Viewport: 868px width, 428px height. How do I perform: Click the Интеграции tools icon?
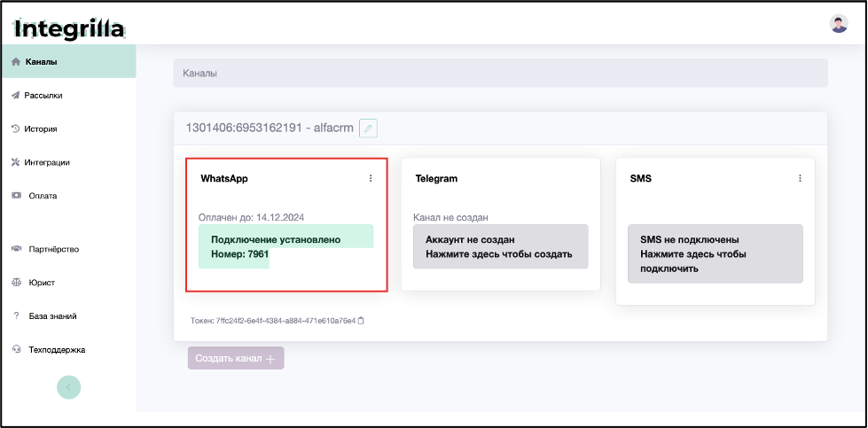[x=15, y=162]
